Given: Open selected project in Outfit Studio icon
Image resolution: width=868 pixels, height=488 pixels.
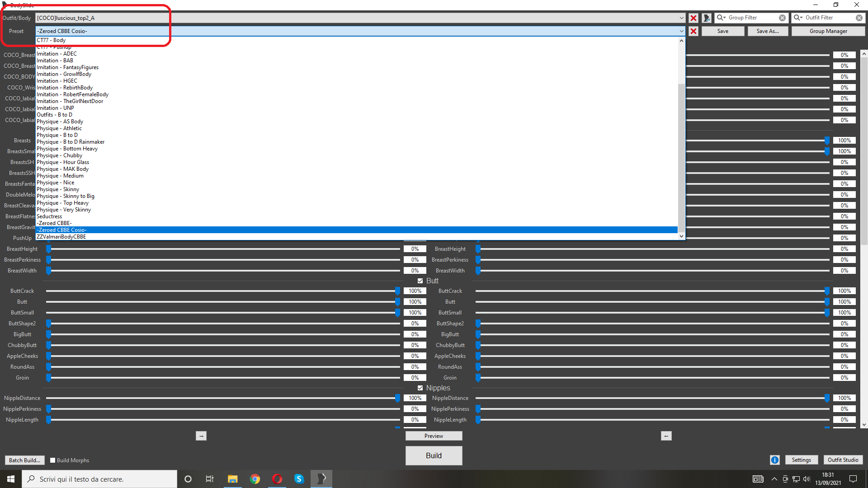Looking at the screenshot, I should pyautogui.click(x=707, y=18).
